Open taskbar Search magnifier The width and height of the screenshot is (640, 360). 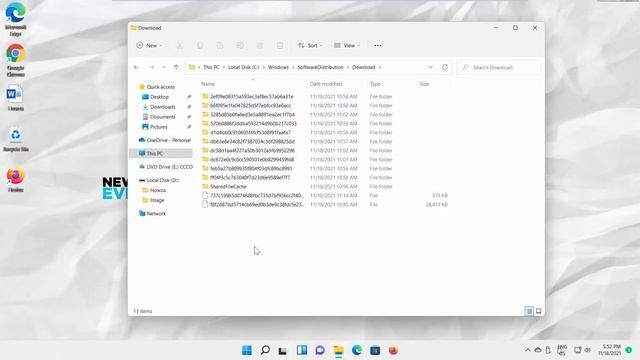(x=265, y=350)
